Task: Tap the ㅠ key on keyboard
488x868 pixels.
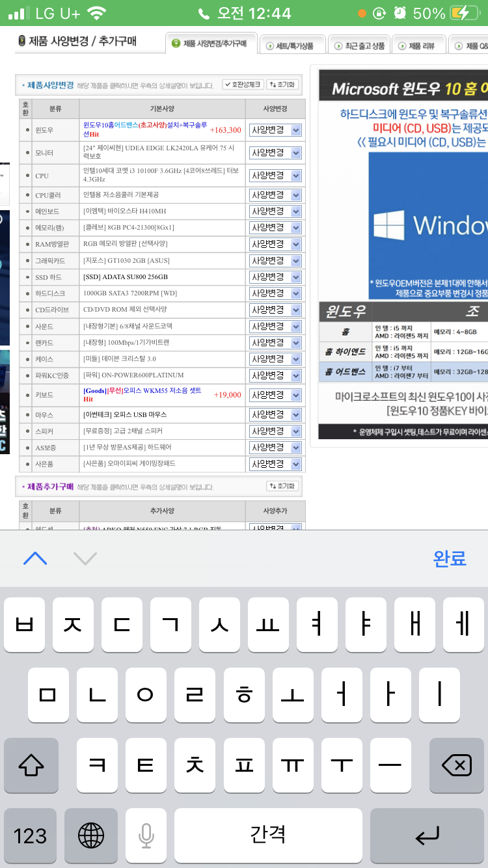Action: (293, 765)
